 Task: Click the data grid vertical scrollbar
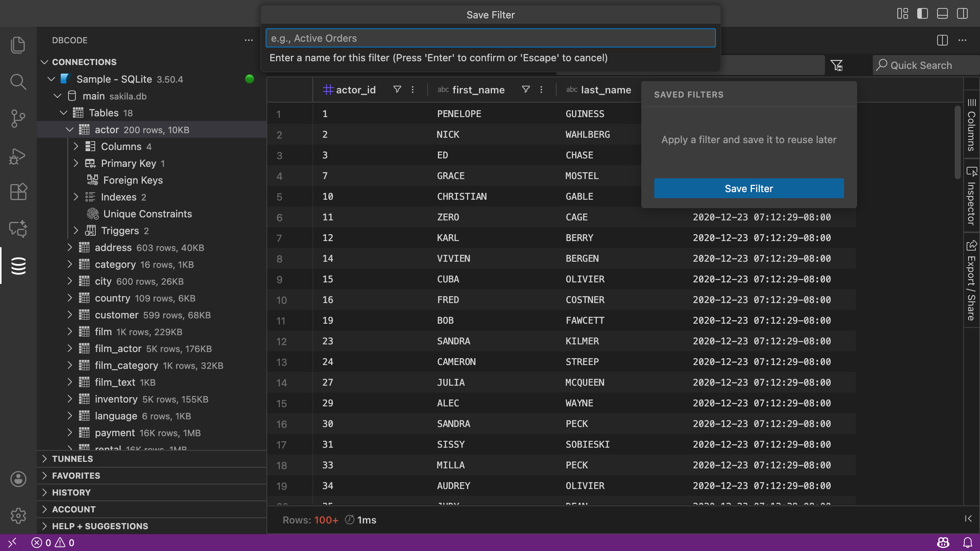point(958,142)
